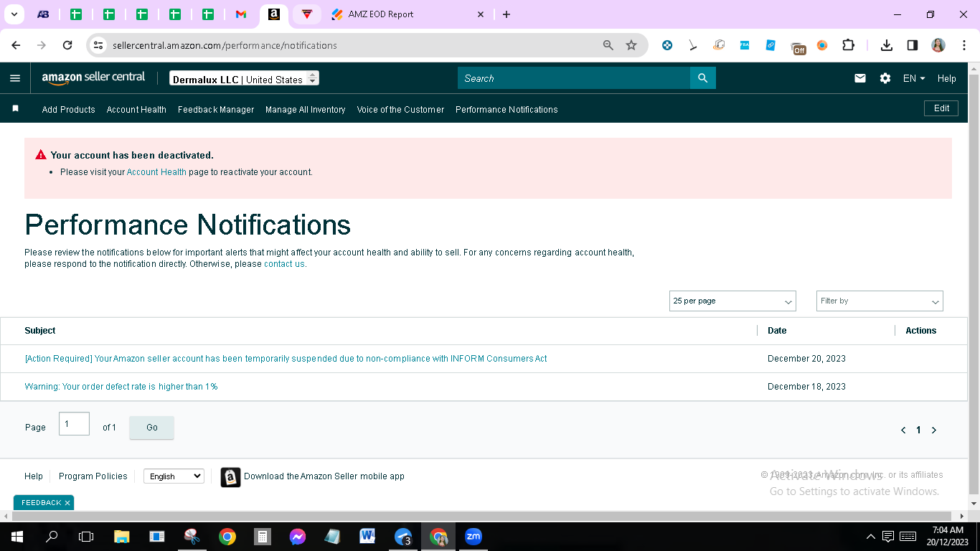Open the English language select in footer
980x551 pixels.
point(174,476)
